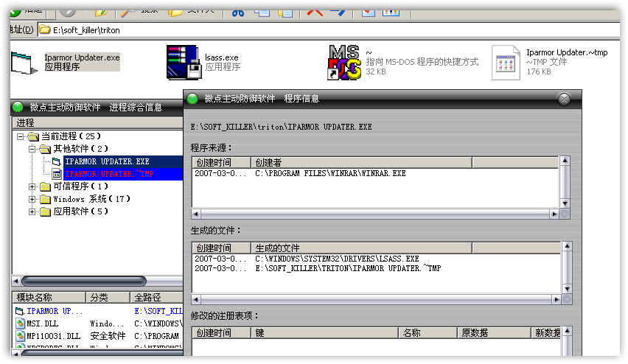Select the MSI.DLL module row
This screenshot has width=628, height=364.
coord(98,323)
